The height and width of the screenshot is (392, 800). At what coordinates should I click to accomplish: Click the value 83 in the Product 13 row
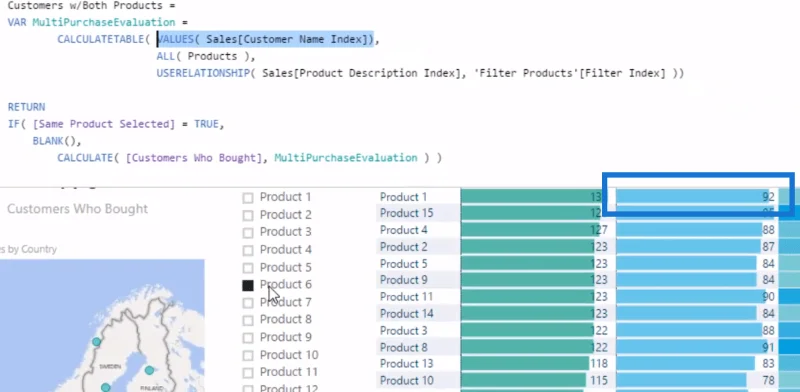coord(768,364)
